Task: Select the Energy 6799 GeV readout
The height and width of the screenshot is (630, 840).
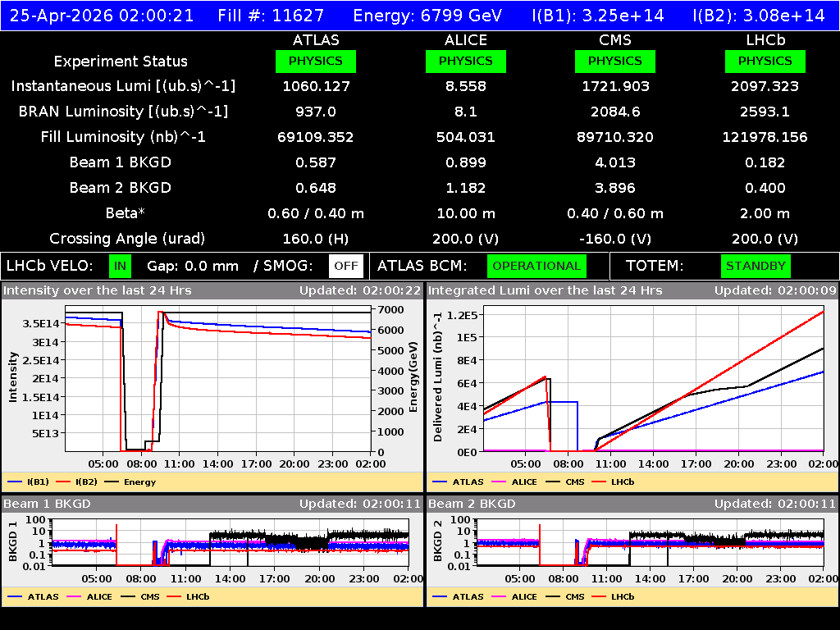Action: click(x=427, y=16)
